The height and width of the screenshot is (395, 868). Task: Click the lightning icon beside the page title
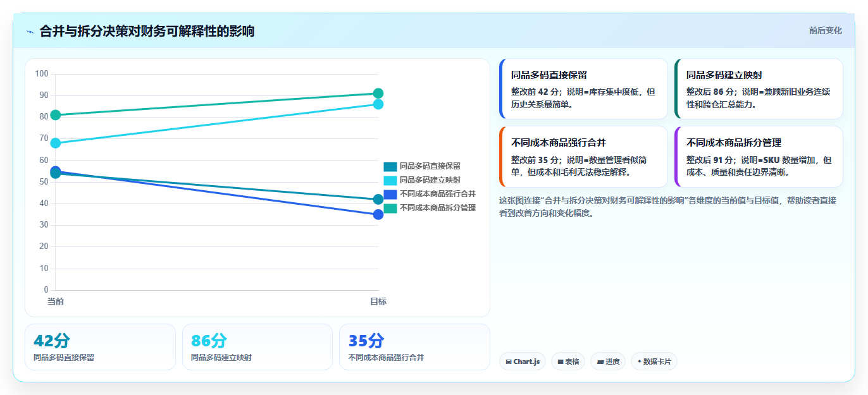point(30,31)
